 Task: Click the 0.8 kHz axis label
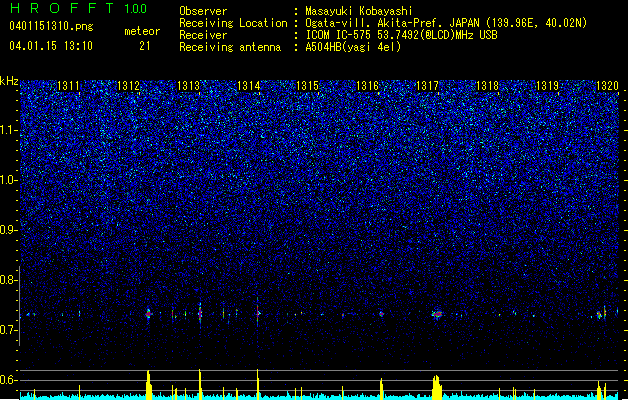[x=8, y=280]
